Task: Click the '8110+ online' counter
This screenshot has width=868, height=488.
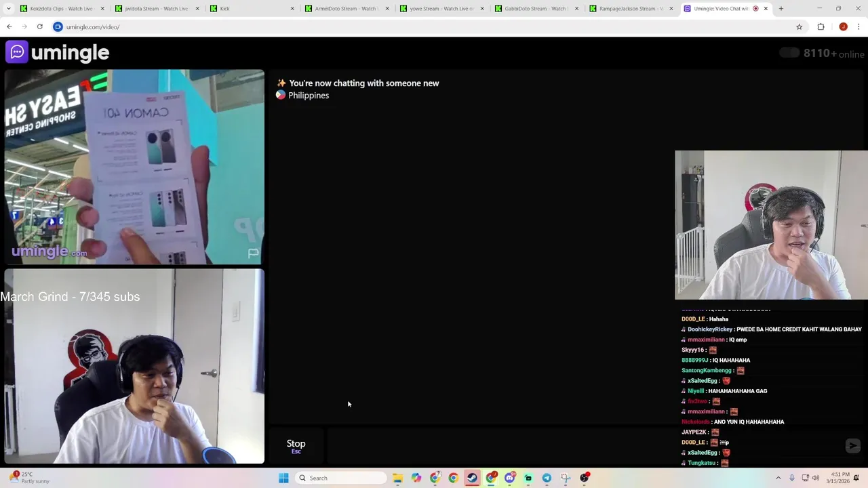Action: pyautogui.click(x=833, y=54)
